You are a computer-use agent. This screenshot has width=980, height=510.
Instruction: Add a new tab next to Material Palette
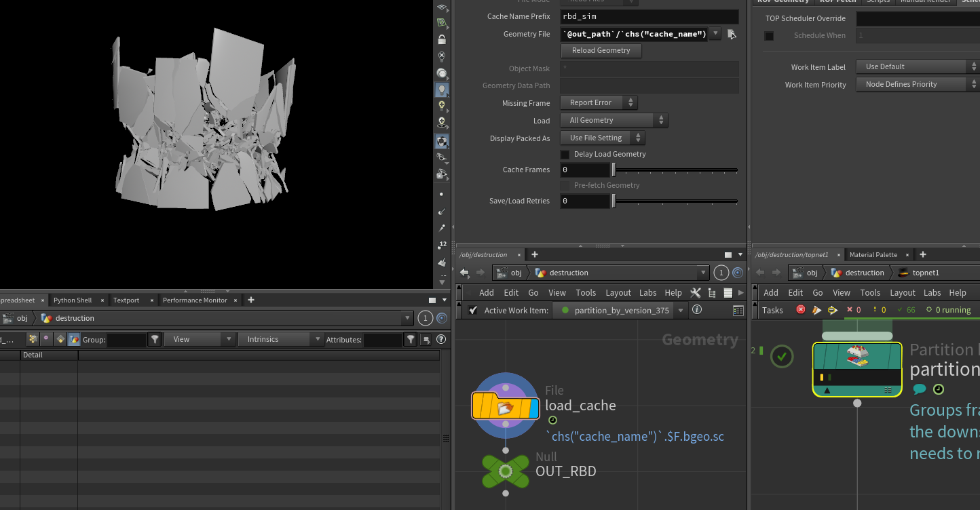[923, 255]
